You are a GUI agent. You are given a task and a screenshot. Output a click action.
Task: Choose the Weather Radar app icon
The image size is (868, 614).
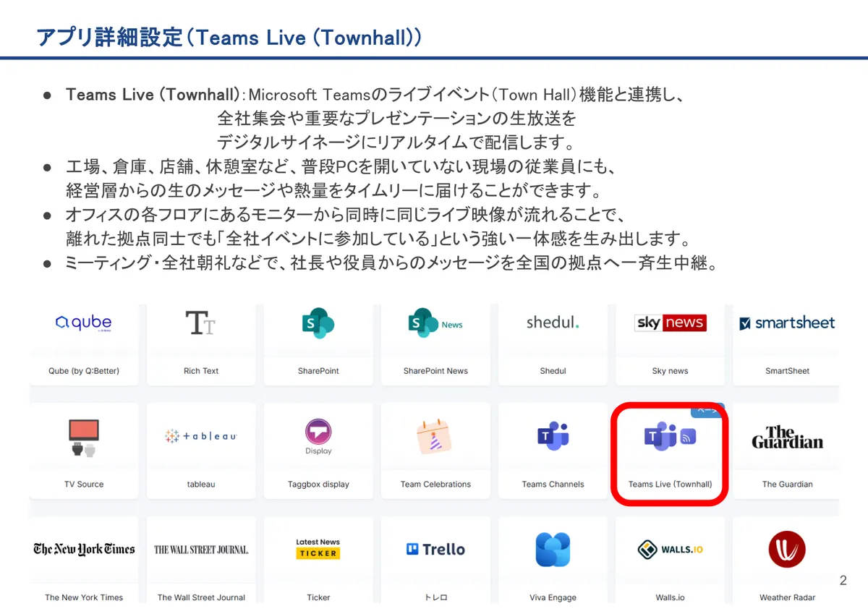[787, 550]
